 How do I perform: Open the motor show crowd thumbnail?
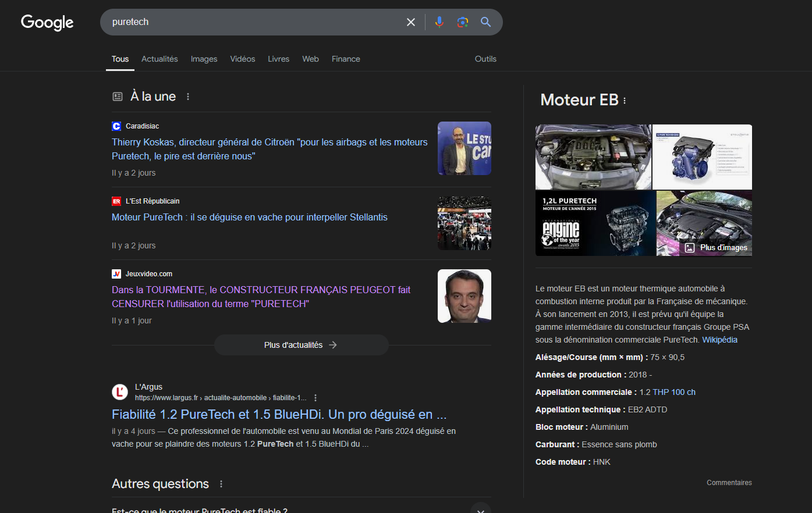coord(464,223)
